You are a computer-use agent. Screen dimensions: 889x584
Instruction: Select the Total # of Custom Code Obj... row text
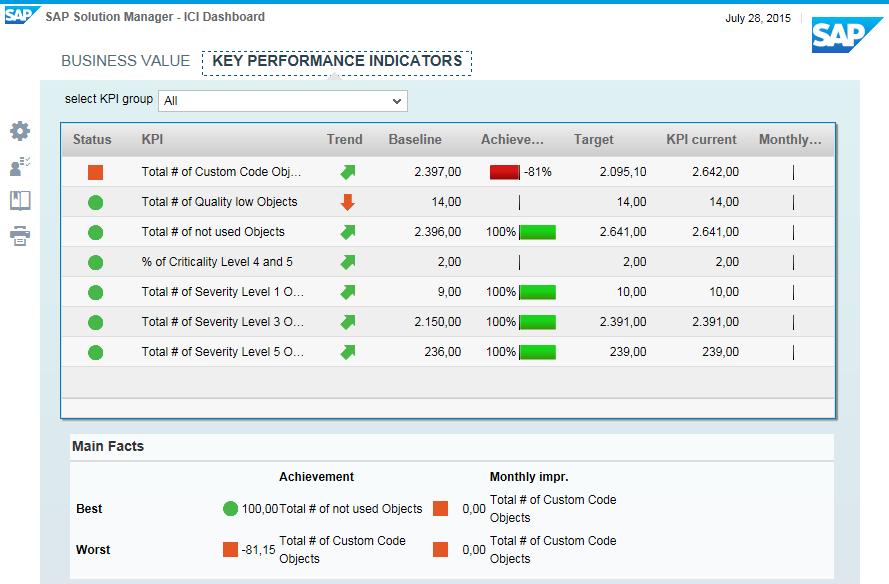(x=221, y=172)
